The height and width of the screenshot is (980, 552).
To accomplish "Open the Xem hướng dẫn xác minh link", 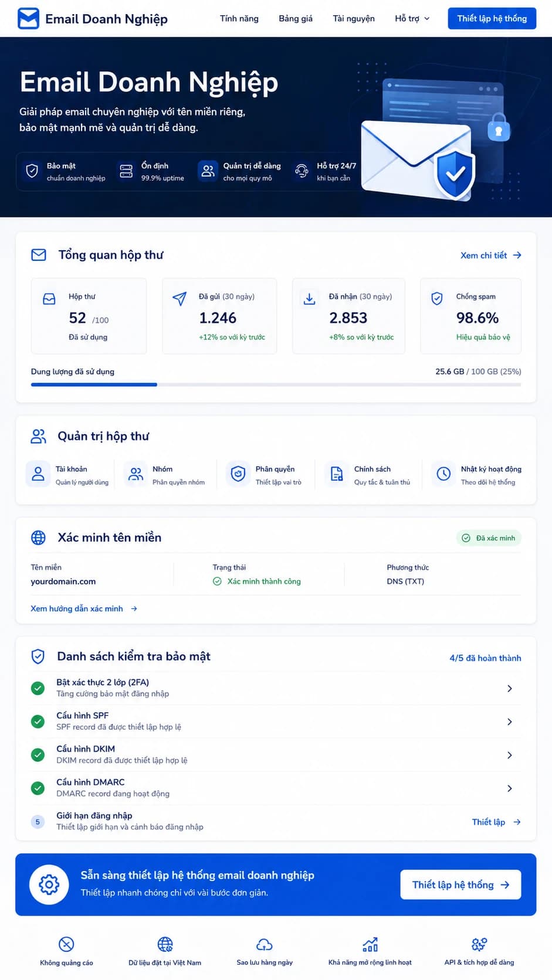I will (84, 608).
